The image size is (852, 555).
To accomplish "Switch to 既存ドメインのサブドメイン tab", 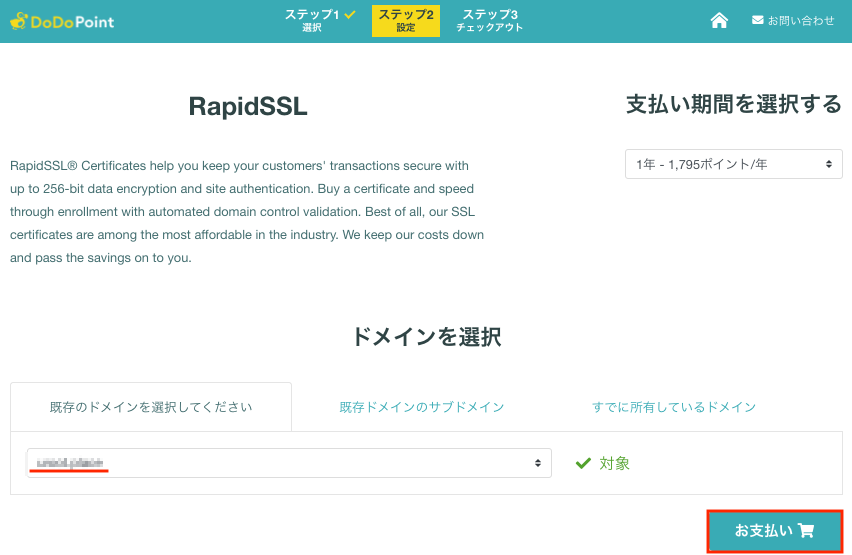I will click(x=422, y=407).
